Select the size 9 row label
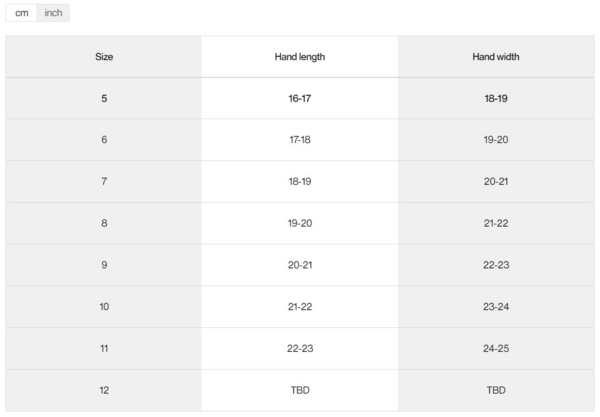 click(x=104, y=265)
